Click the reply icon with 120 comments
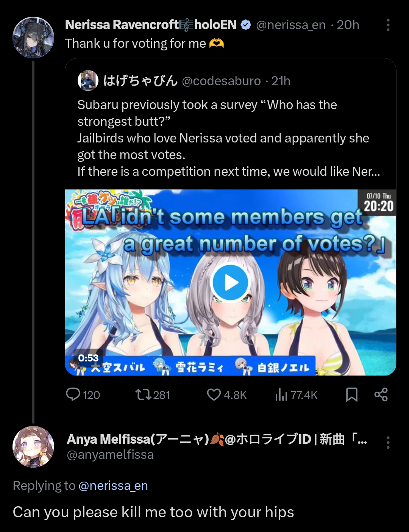The height and width of the screenshot is (532, 409). coord(73,394)
